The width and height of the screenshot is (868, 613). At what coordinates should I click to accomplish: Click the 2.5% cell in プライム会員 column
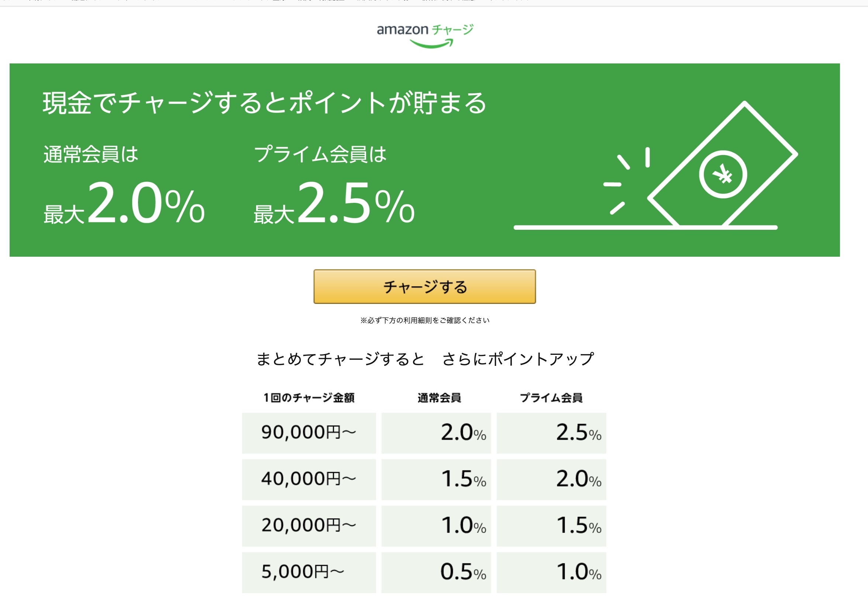coord(552,433)
